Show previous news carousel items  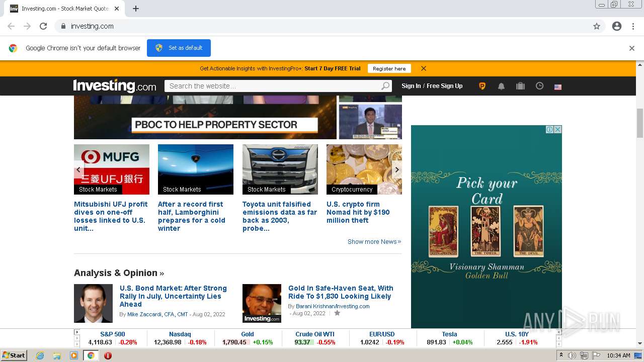coord(78,169)
